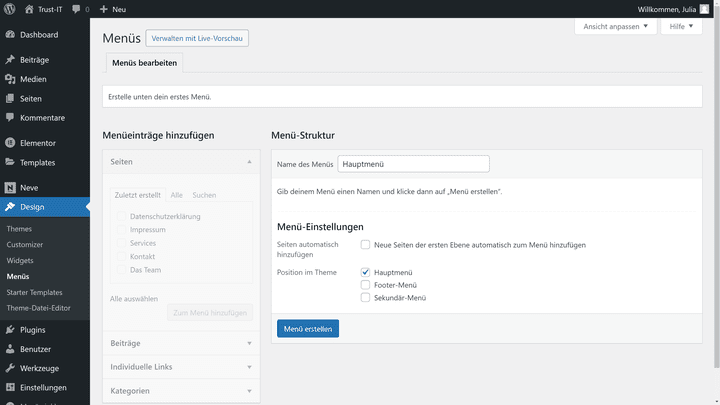Select the Elementor icon in sidebar
Image resolution: width=720 pixels, height=405 pixels.
(10, 143)
